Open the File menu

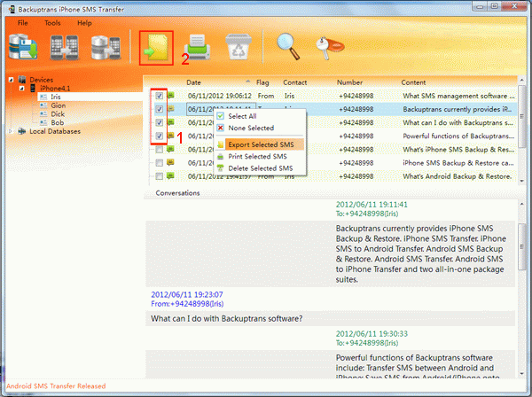pos(23,23)
